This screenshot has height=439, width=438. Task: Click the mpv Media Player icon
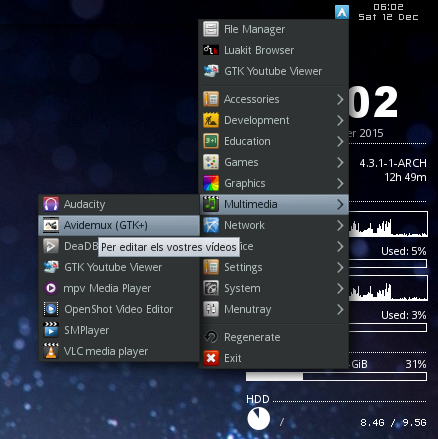[51, 288]
